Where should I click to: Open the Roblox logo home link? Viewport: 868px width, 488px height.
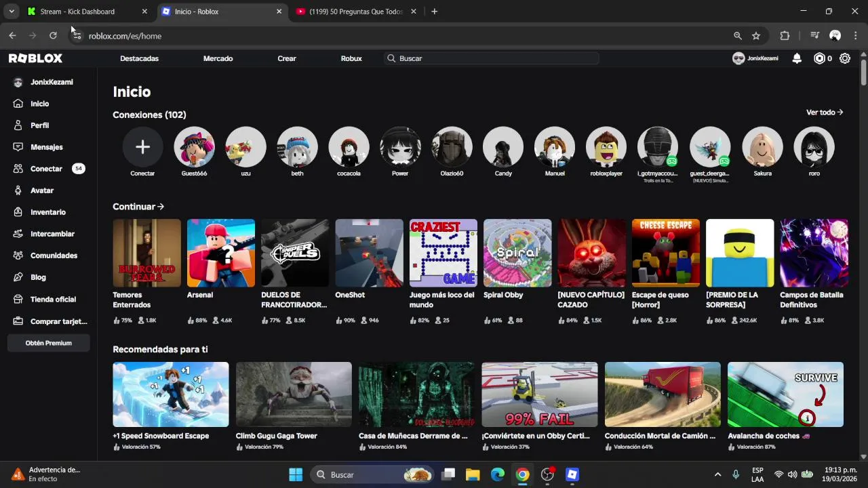(35, 58)
